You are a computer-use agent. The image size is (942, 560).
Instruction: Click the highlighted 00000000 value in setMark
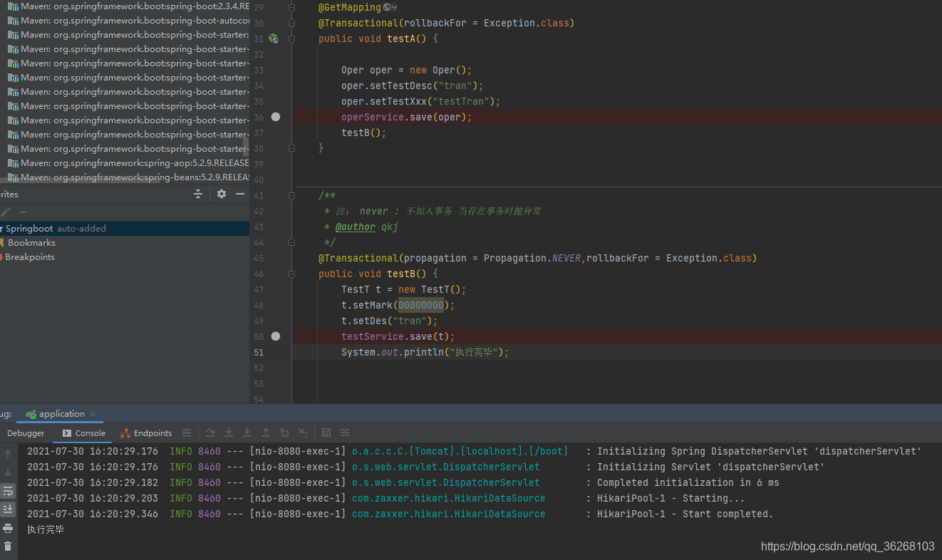(421, 305)
